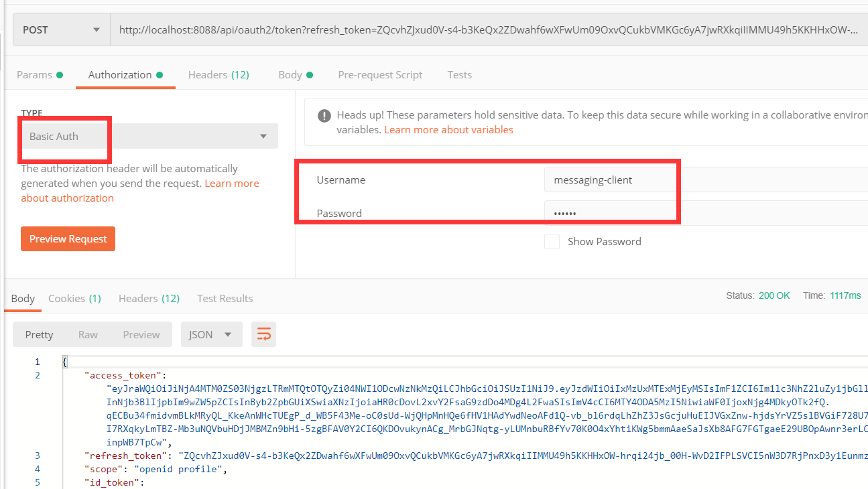The height and width of the screenshot is (489, 868).
Task: Expand the Basic Auth type dropdown
Action: click(149, 136)
